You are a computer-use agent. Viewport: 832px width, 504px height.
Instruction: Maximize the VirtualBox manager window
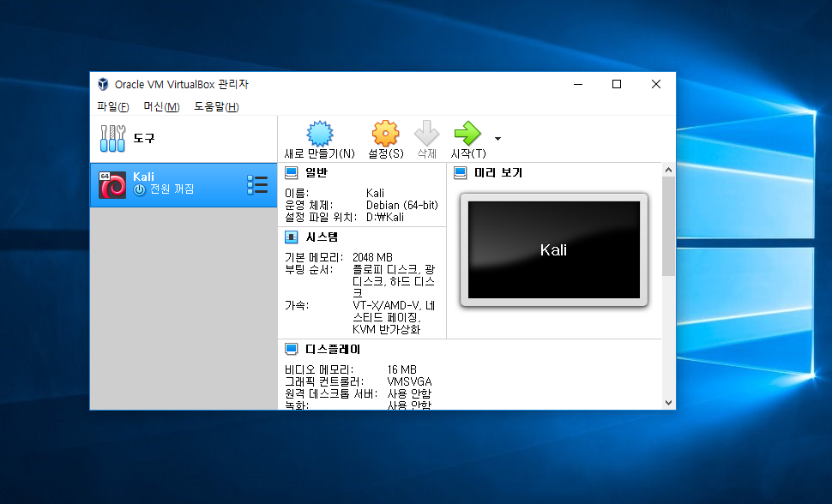pos(617,84)
